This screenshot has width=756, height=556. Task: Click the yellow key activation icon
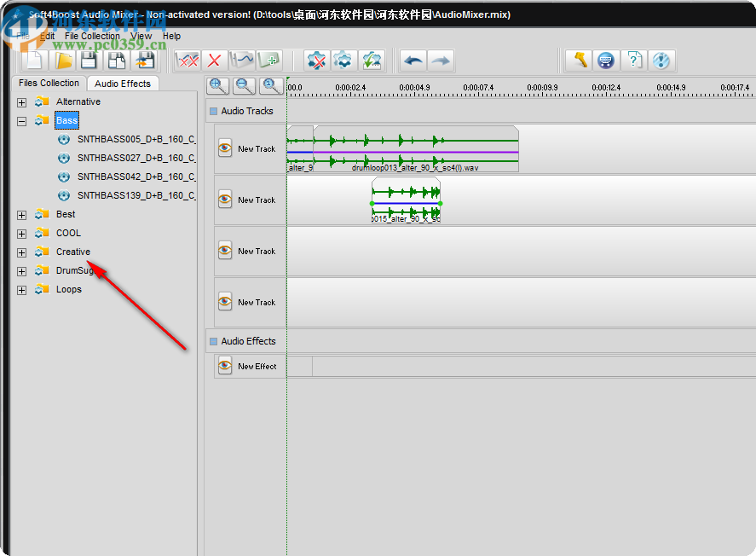click(579, 61)
